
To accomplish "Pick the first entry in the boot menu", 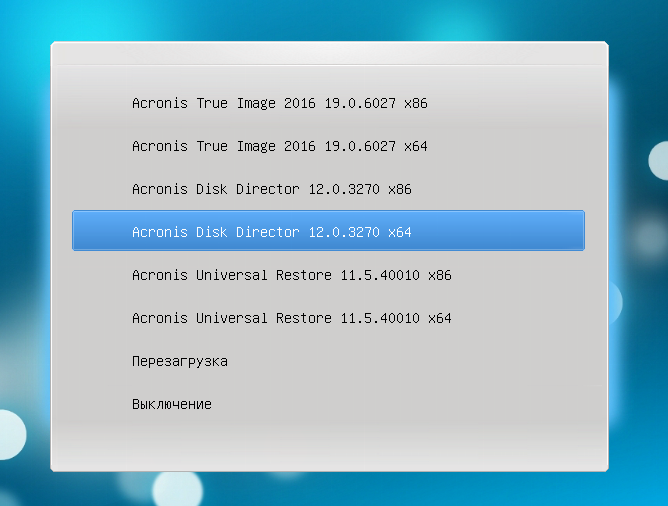I will (x=280, y=103).
